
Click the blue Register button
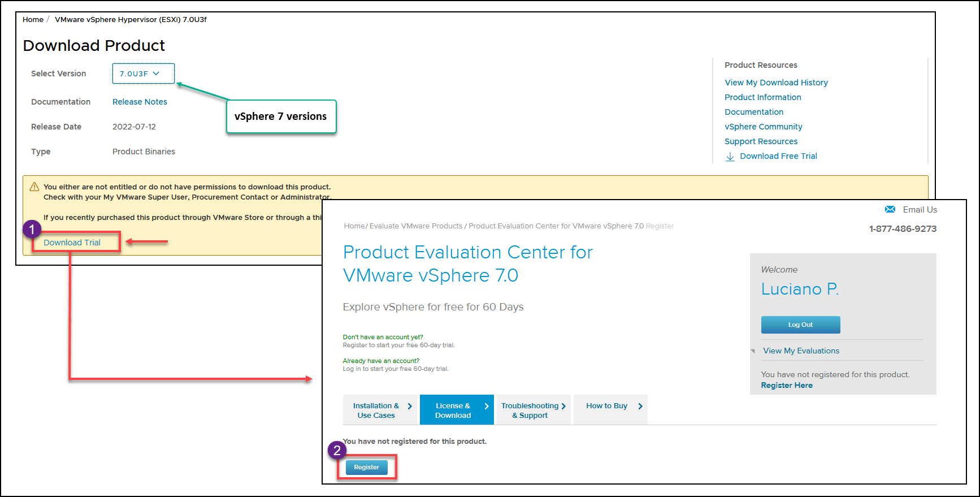(366, 467)
